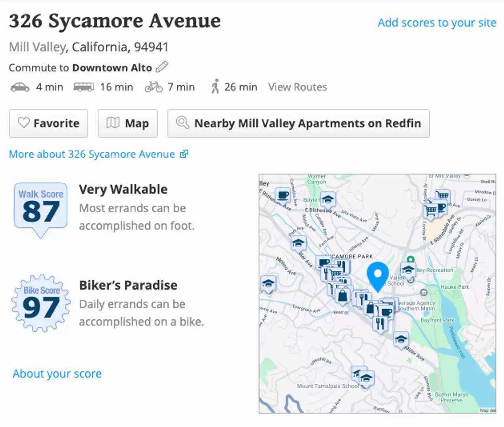This screenshot has width=504, height=427.
Task: Select the walking commute time icon
Action: [215, 87]
